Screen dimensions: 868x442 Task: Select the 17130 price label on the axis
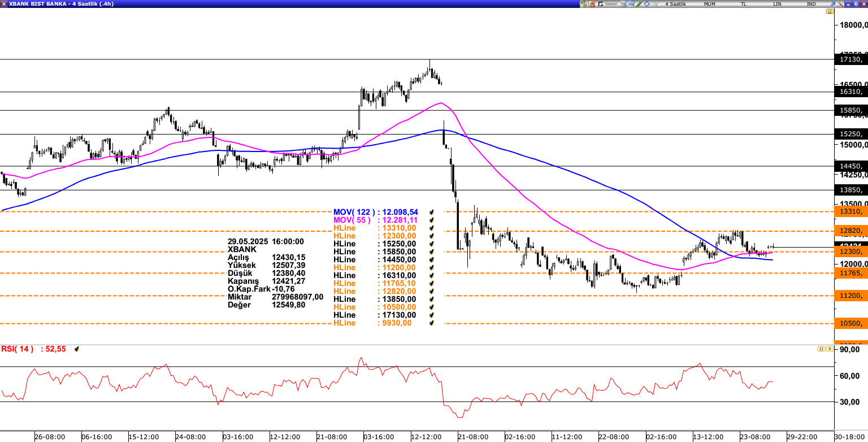pyautogui.click(x=850, y=59)
